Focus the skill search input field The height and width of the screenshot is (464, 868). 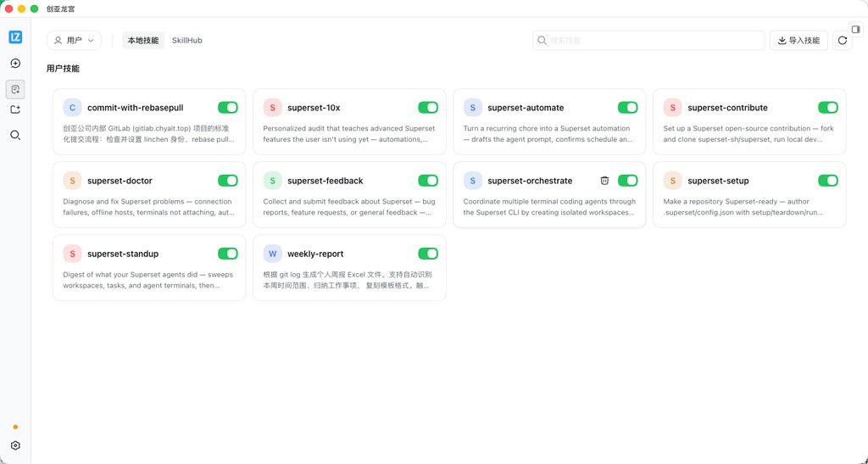click(x=648, y=41)
